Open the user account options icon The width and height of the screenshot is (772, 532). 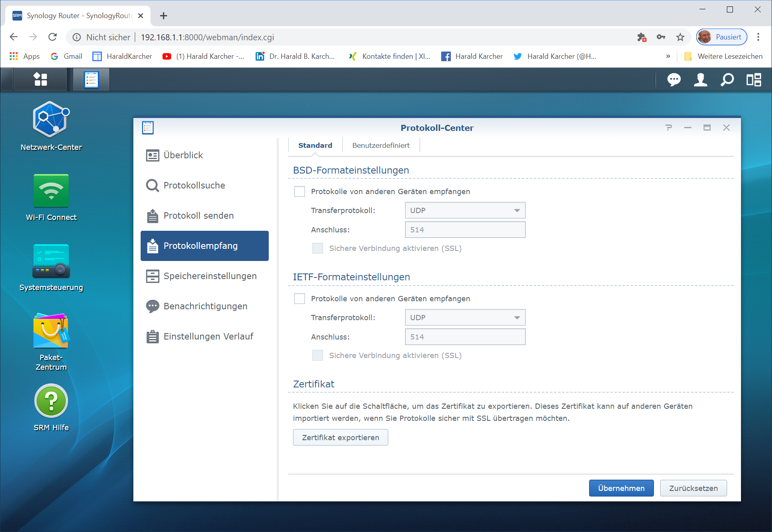click(700, 80)
